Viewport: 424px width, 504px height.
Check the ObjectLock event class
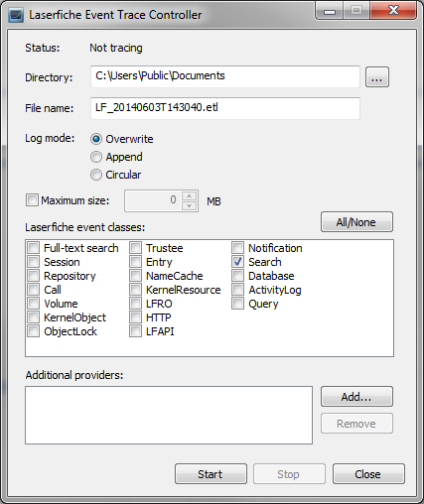(x=34, y=330)
